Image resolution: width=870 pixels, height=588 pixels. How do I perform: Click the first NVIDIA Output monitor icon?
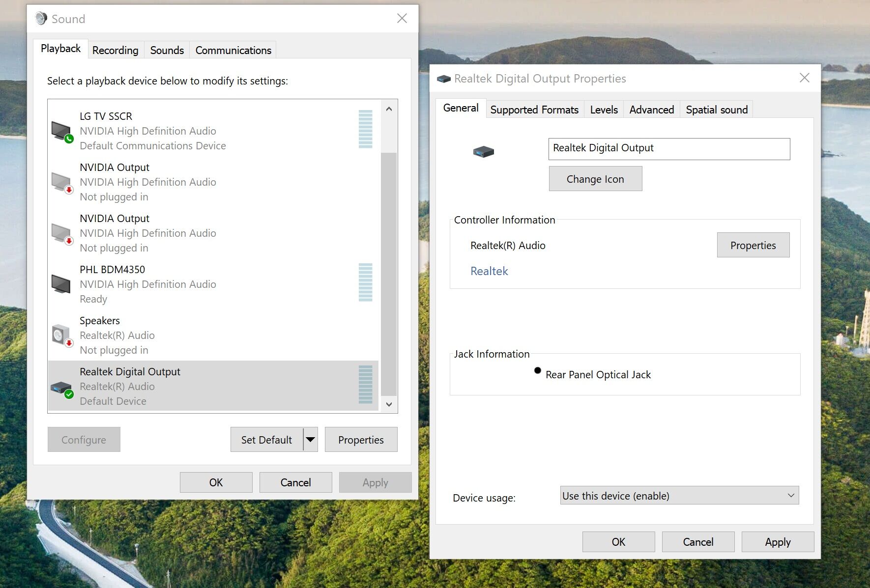62,183
